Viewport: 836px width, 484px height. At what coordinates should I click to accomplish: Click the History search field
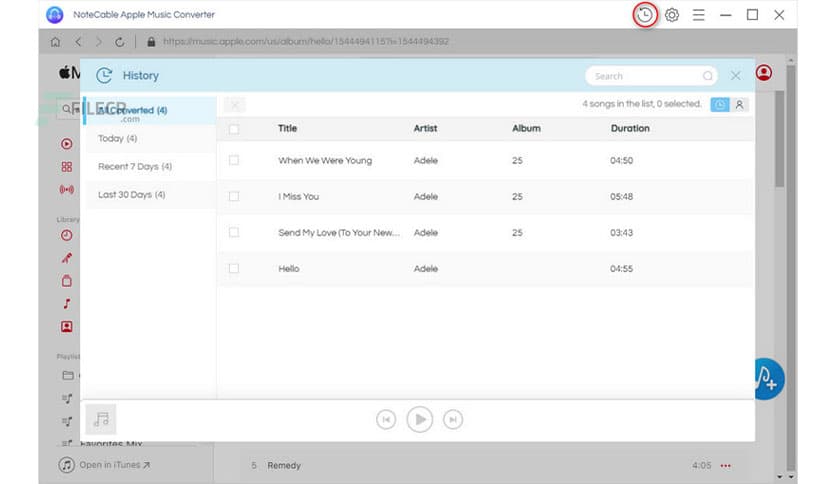645,76
